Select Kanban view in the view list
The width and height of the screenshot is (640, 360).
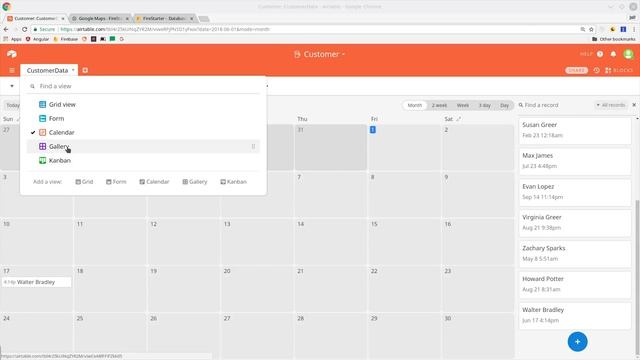coord(143,160)
